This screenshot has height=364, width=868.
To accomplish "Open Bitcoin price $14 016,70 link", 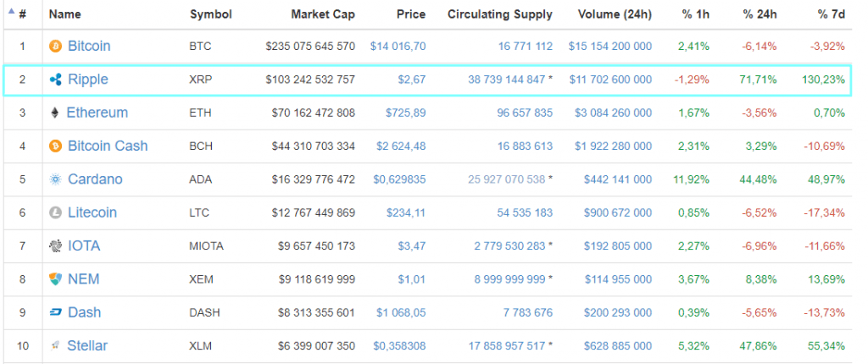I will (398, 46).
